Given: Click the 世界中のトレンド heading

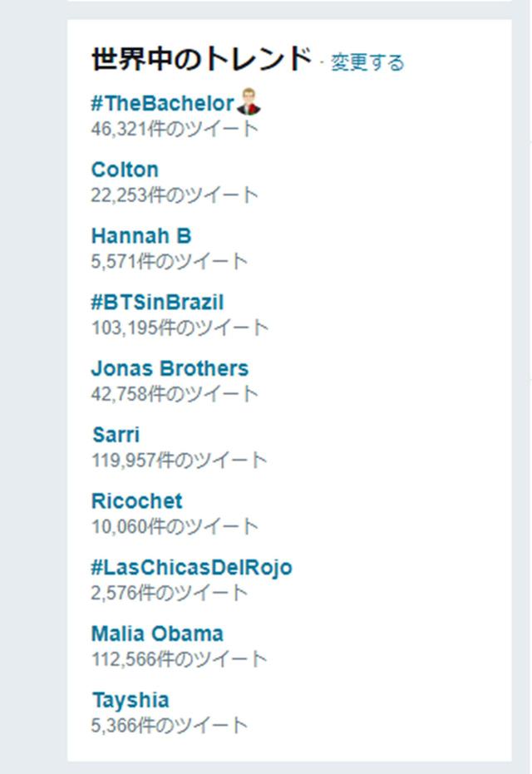Looking at the screenshot, I should [x=202, y=59].
